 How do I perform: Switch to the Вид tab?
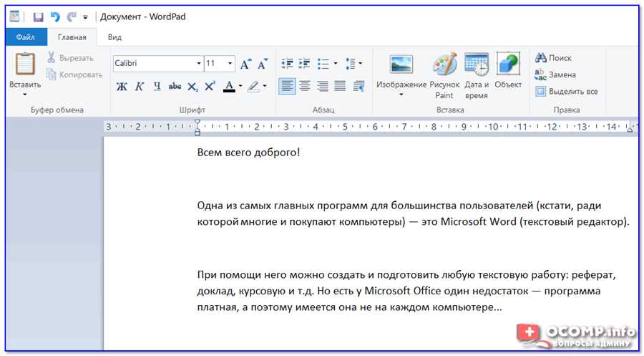(114, 37)
